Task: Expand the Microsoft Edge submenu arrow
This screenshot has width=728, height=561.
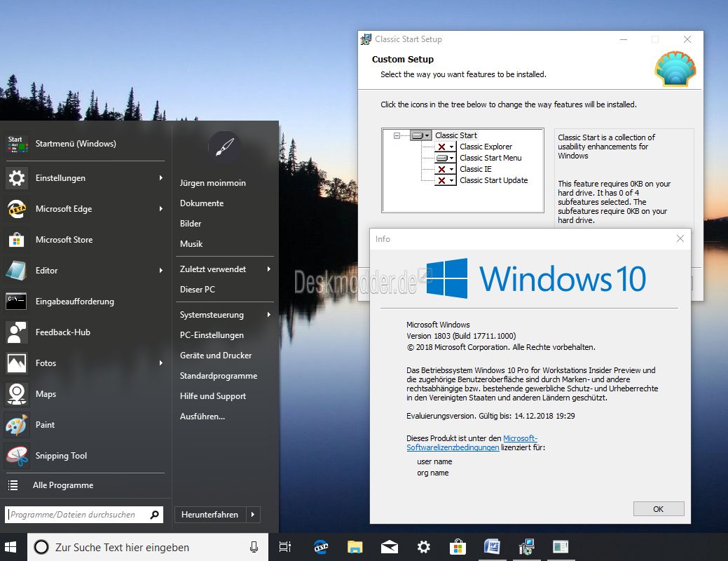Action: [x=160, y=209]
